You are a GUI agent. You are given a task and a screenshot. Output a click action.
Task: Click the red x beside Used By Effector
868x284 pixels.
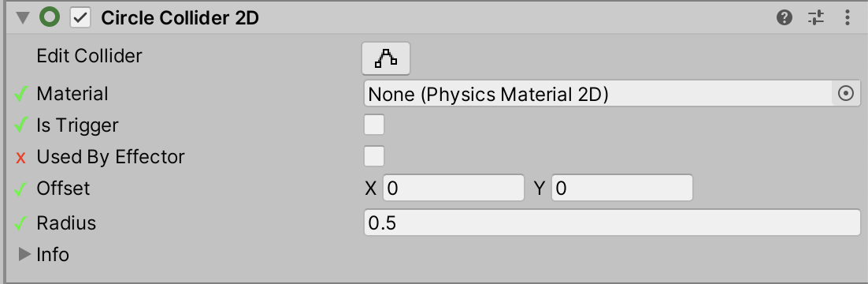pos(21,158)
